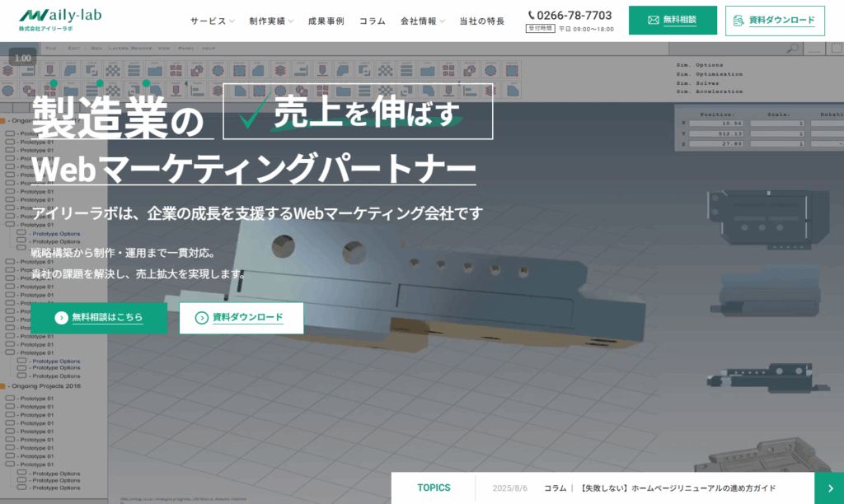The image size is (844, 504).
Task: Click the green 無料相談 button in header
Action: pyautogui.click(x=673, y=21)
